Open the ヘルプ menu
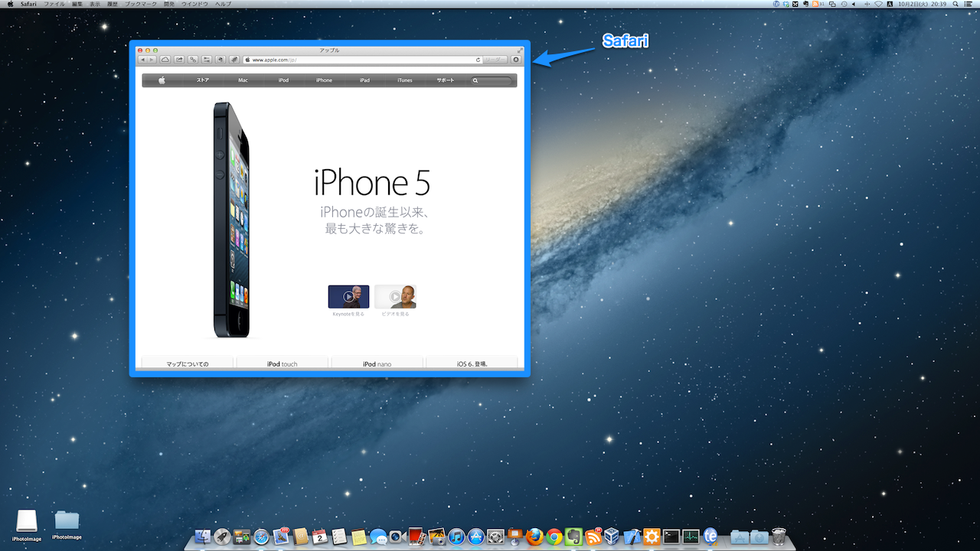980x551 pixels. pyautogui.click(x=223, y=4)
